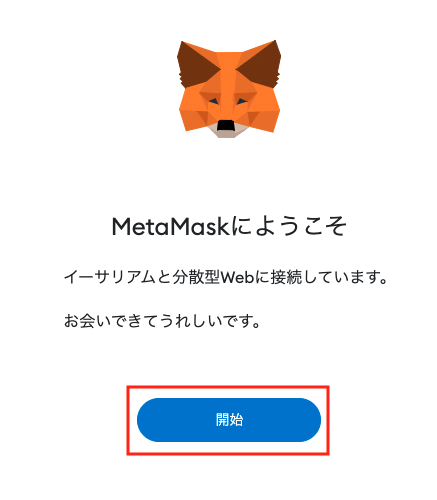Click the fox's right eye
This screenshot has width=437, height=500.
click(242, 101)
